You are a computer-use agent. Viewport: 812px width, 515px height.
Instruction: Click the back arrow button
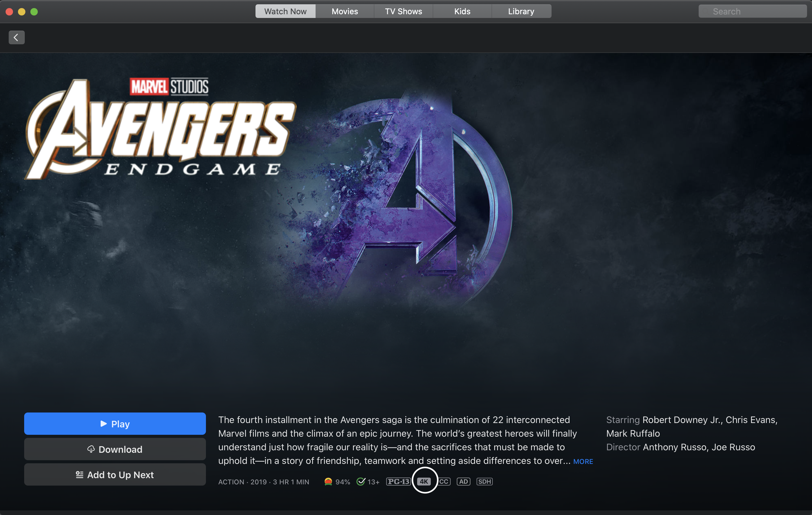click(16, 37)
